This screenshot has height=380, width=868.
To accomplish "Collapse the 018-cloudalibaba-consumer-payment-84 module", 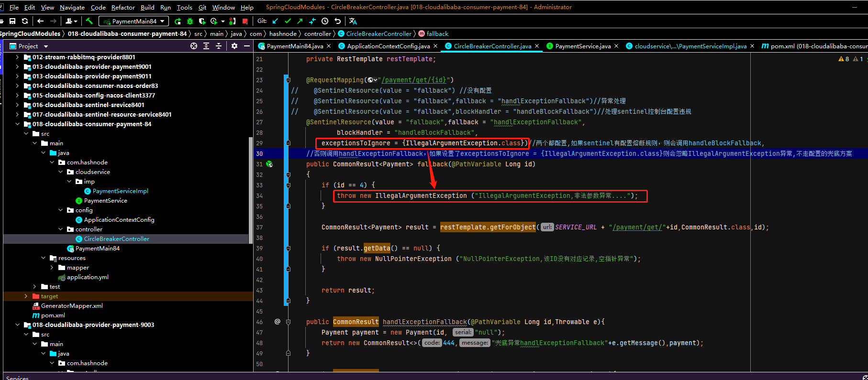I will pyautogui.click(x=18, y=124).
